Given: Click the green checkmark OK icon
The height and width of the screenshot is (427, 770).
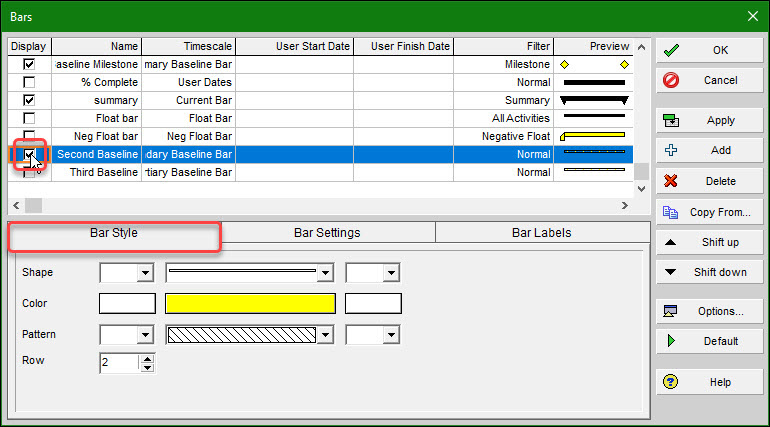Looking at the screenshot, I should click(x=671, y=50).
